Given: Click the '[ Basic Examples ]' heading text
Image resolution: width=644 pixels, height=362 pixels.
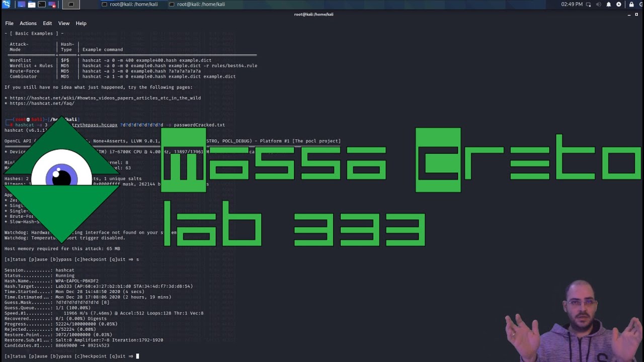Looking at the screenshot, I should pyautogui.click(x=34, y=34).
